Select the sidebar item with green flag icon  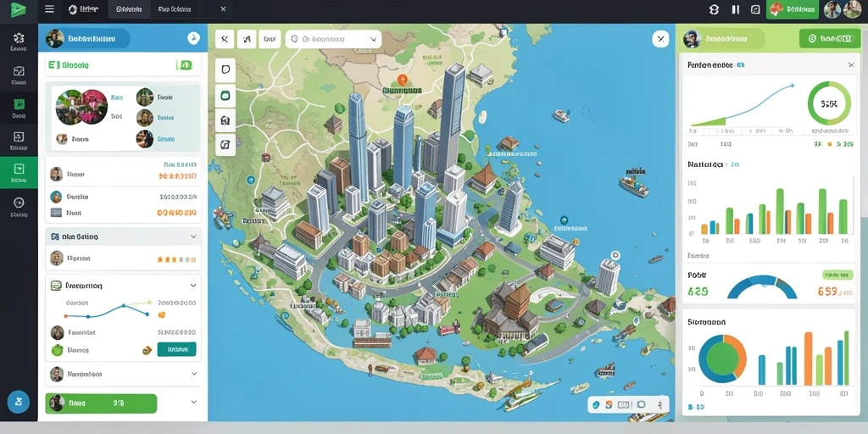(19, 108)
